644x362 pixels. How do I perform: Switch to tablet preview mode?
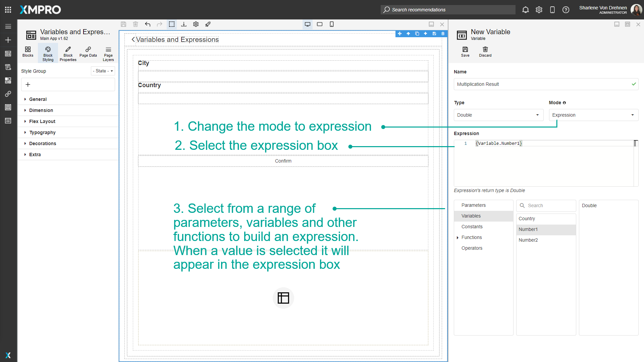[x=319, y=24]
